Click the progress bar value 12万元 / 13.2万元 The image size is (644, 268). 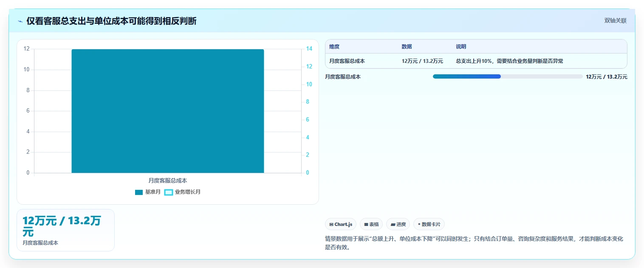[606, 77]
